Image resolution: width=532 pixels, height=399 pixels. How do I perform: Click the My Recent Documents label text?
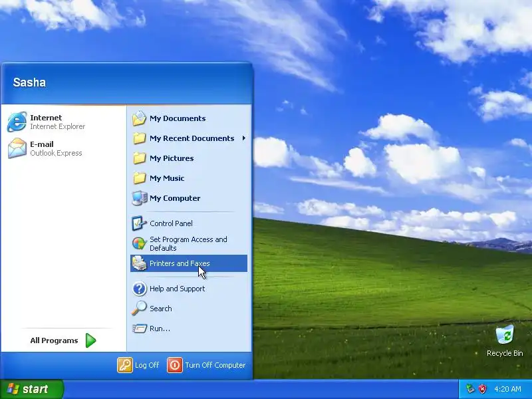tap(192, 138)
